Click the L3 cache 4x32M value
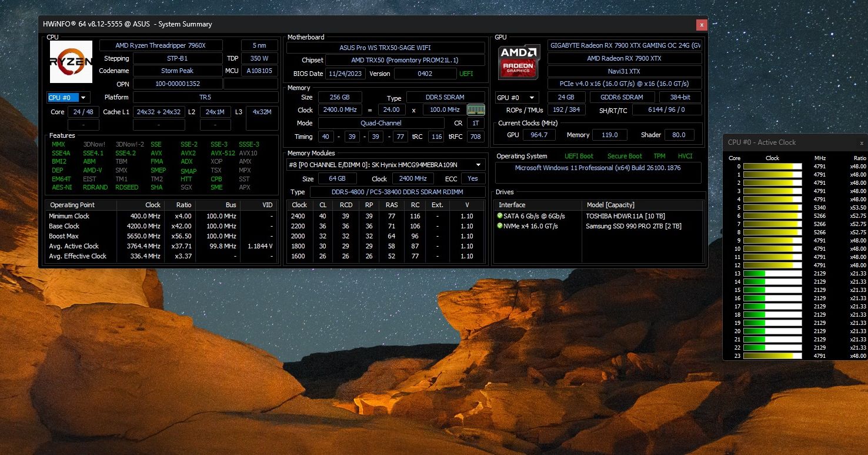The width and height of the screenshot is (868, 455). coord(262,112)
